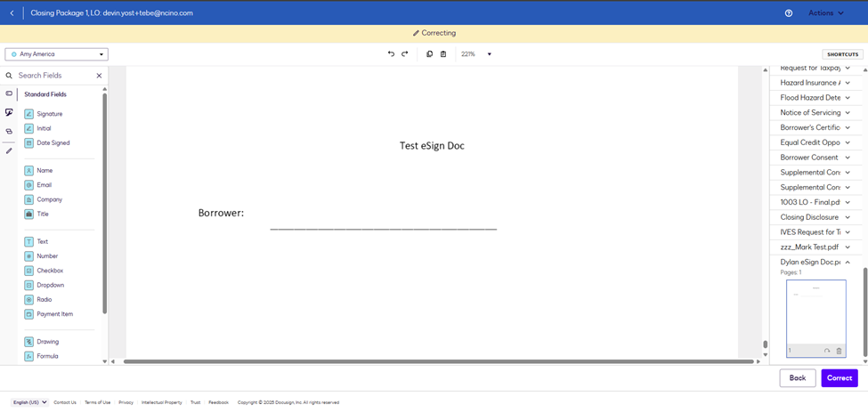The height and width of the screenshot is (413, 868).
Task: Collapse the Dylan eSign Doc section
Action: pos(848,263)
